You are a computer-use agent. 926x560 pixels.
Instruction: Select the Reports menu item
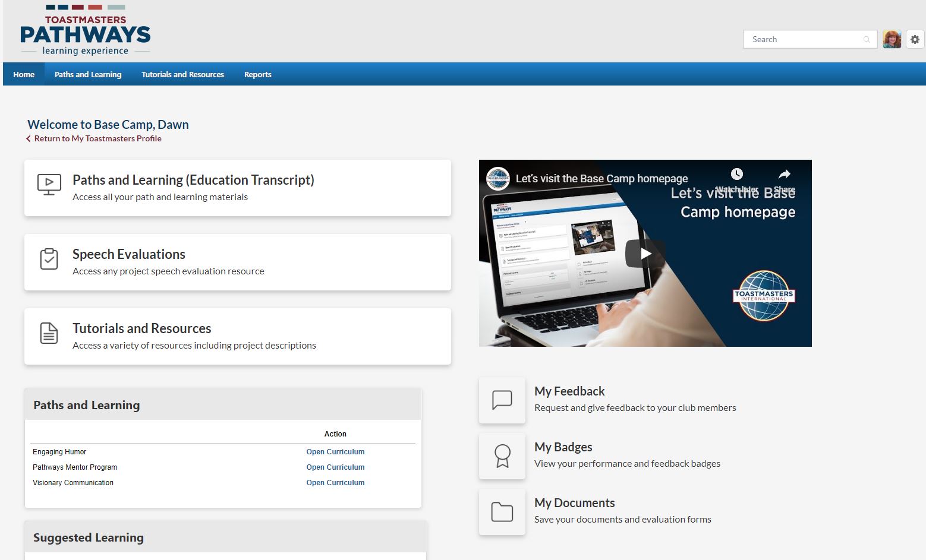(257, 74)
